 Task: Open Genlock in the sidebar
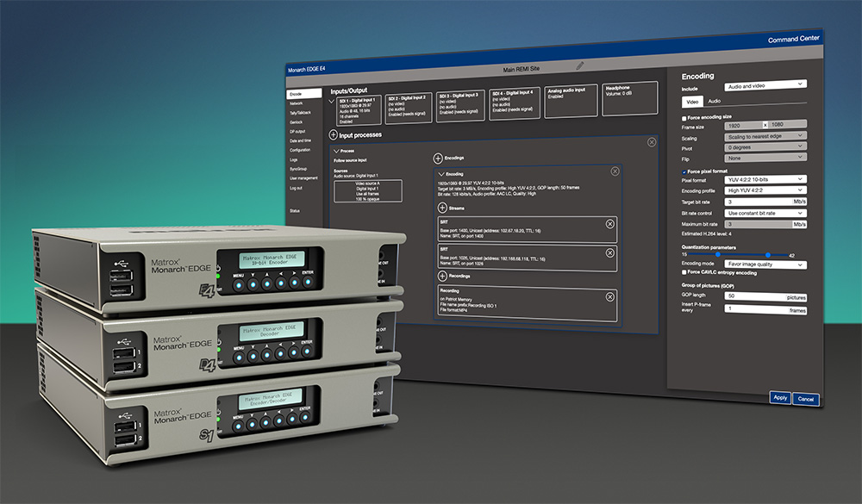coord(297,122)
